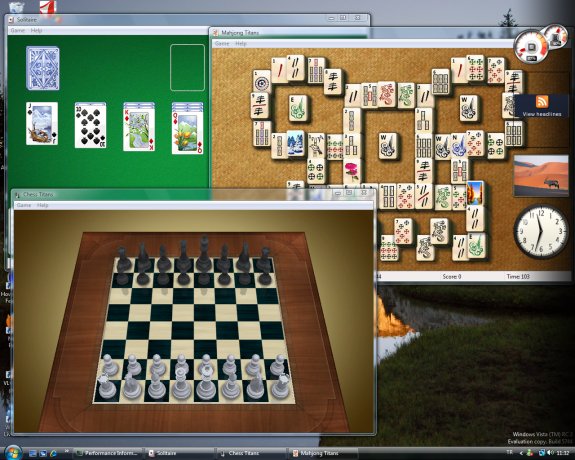Select the Jack of spades card
575x460 pixels.
point(42,124)
